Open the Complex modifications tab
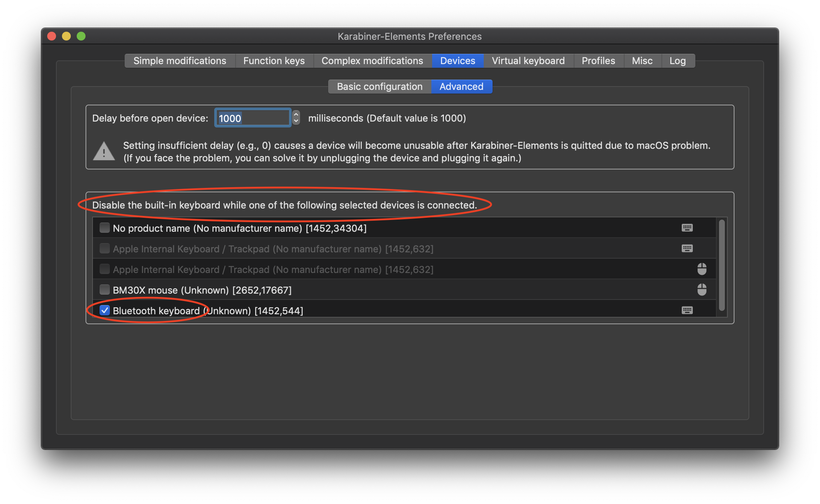This screenshot has height=504, width=820. coord(372,61)
